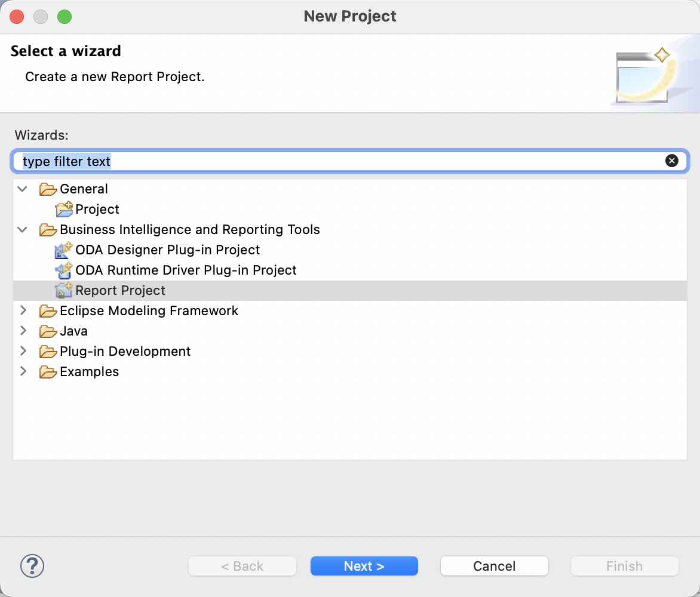The width and height of the screenshot is (700, 597).
Task: Click the disabled Finish button
Action: click(x=625, y=566)
